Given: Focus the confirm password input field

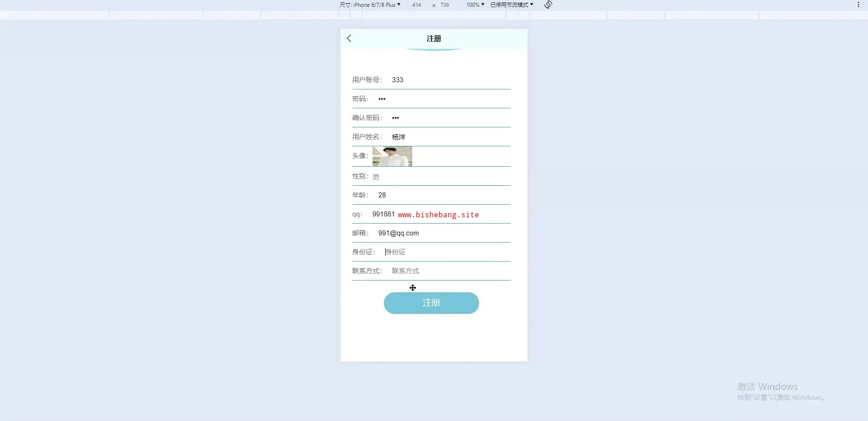Looking at the screenshot, I should pos(451,118).
